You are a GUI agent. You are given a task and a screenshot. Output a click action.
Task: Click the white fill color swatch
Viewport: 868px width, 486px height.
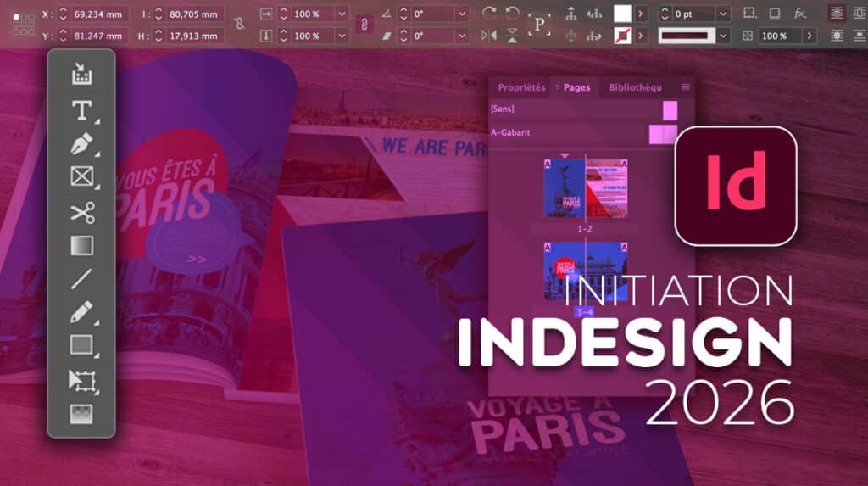click(x=622, y=14)
